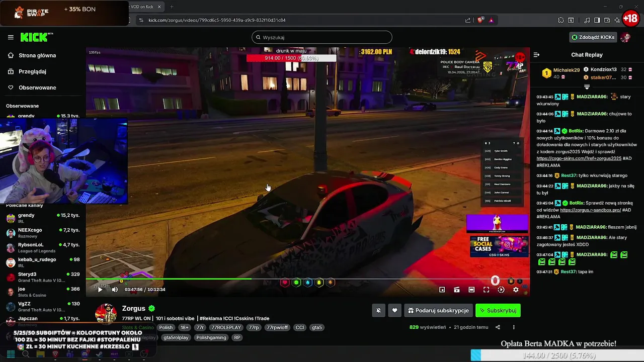Open video settings gear

point(516,290)
